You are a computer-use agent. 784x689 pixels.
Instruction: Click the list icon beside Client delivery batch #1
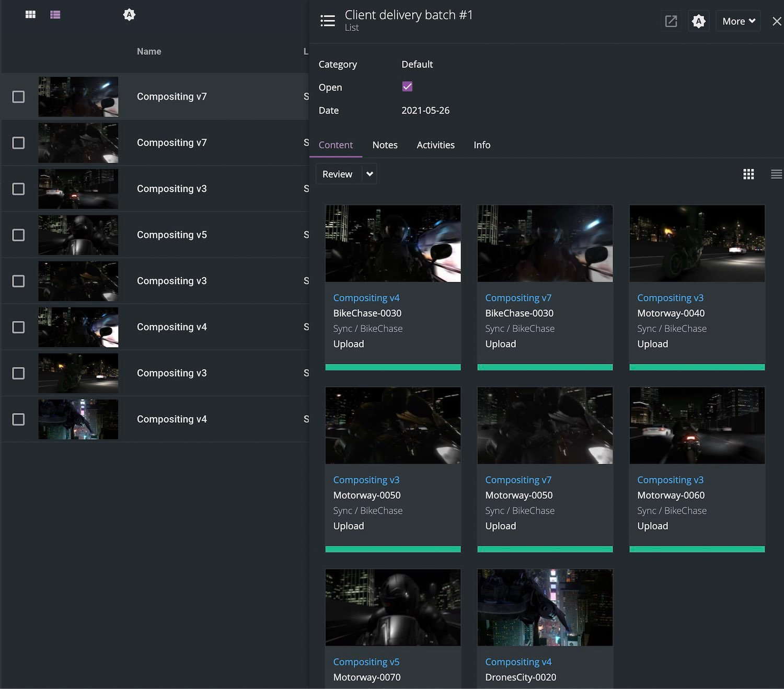(328, 21)
